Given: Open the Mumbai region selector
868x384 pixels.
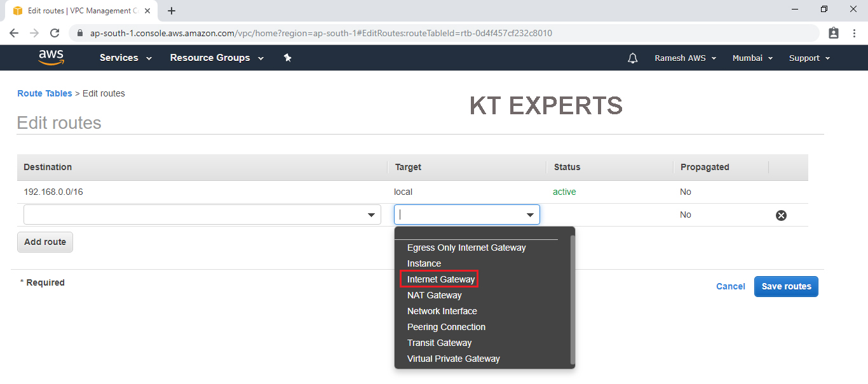Looking at the screenshot, I should pos(752,58).
